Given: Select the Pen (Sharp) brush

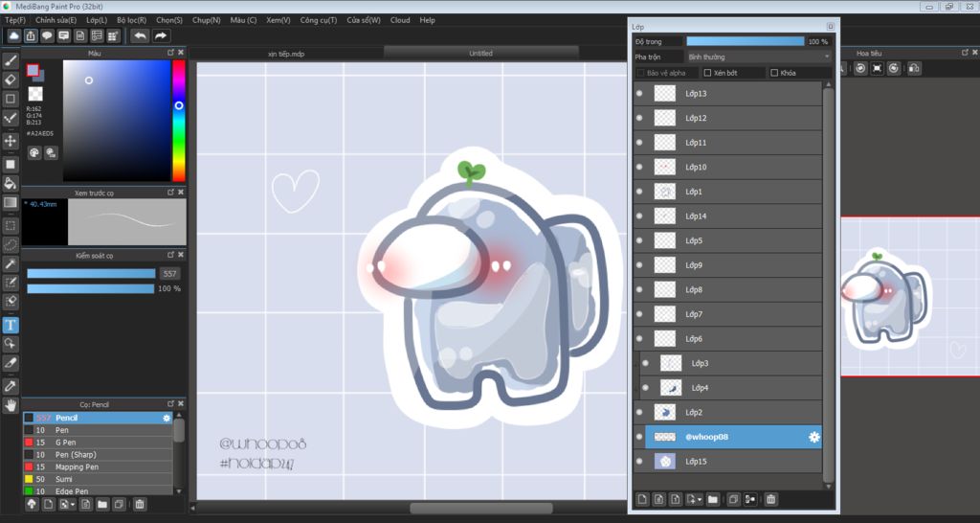Looking at the screenshot, I should coord(98,455).
